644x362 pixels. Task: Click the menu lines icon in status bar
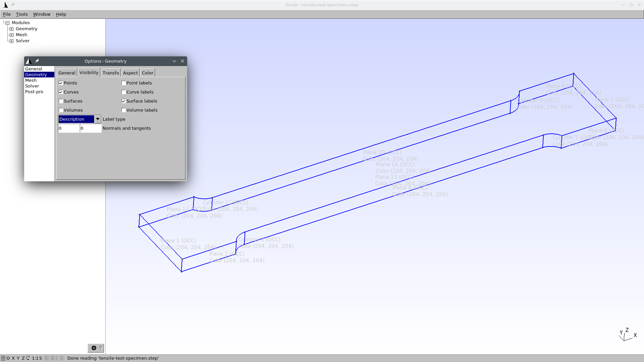tap(3, 358)
